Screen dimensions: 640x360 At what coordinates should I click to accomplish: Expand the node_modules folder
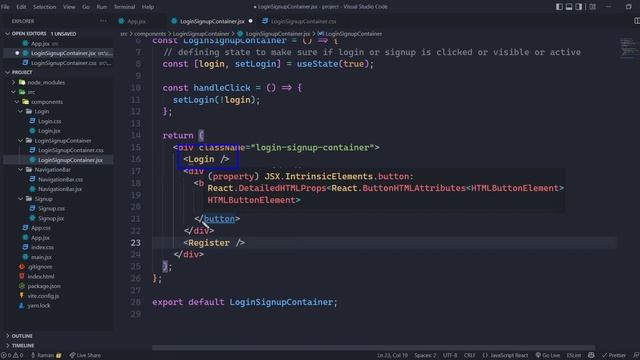46,82
